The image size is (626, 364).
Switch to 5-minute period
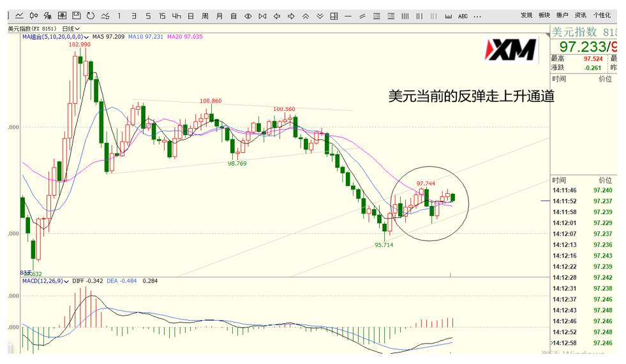tap(148, 16)
